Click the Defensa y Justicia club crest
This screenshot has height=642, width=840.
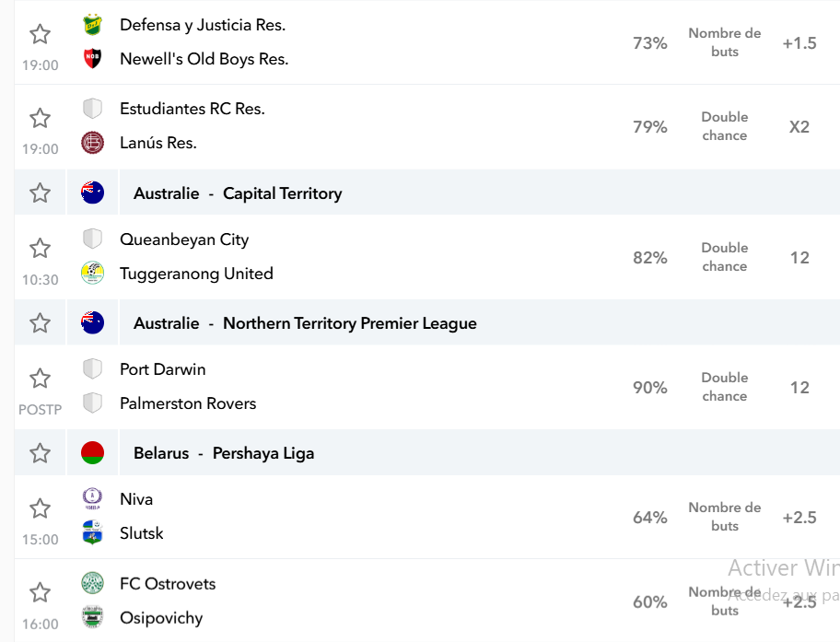(x=92, y=25)
